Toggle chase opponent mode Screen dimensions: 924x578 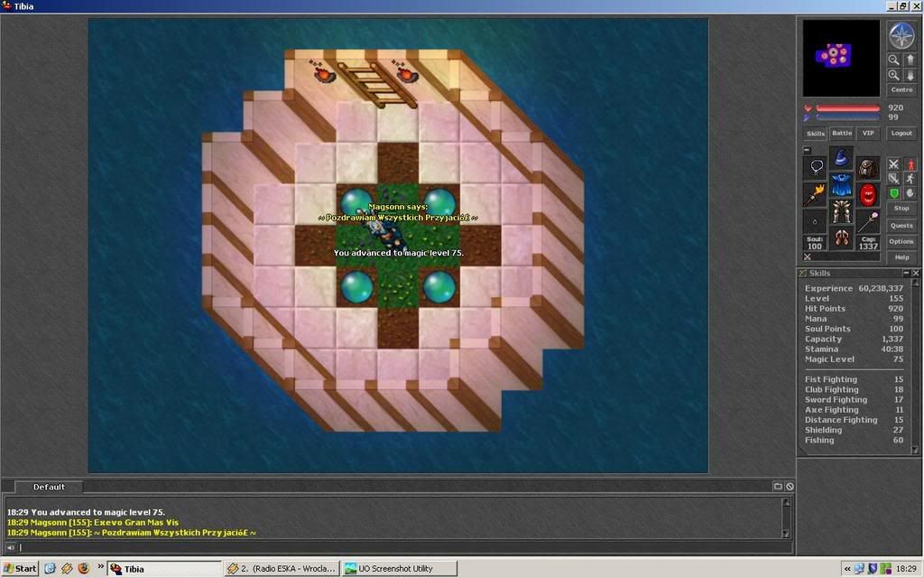(x=910, y=178)
